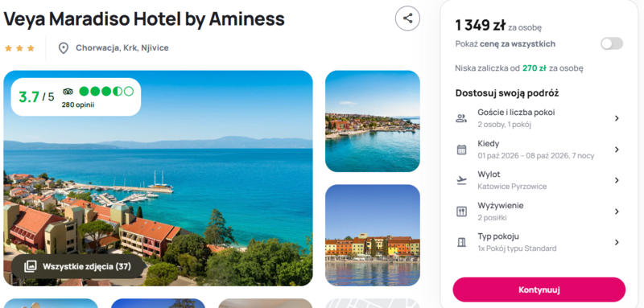644x308 pixels.
Task: Open the Typ pokoju room type row
Action: tap(539, 242)
